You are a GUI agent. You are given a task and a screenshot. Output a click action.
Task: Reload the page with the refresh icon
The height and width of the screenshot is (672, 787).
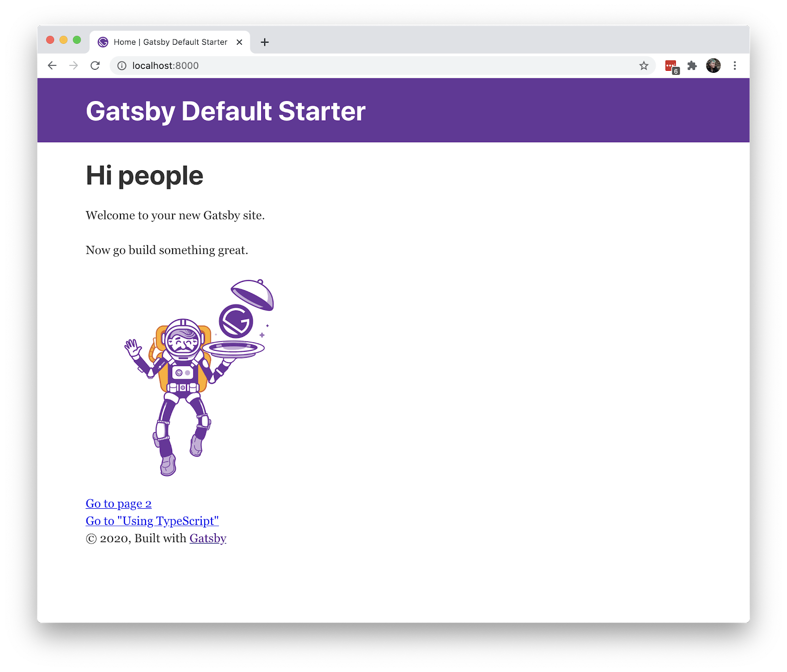95,65
